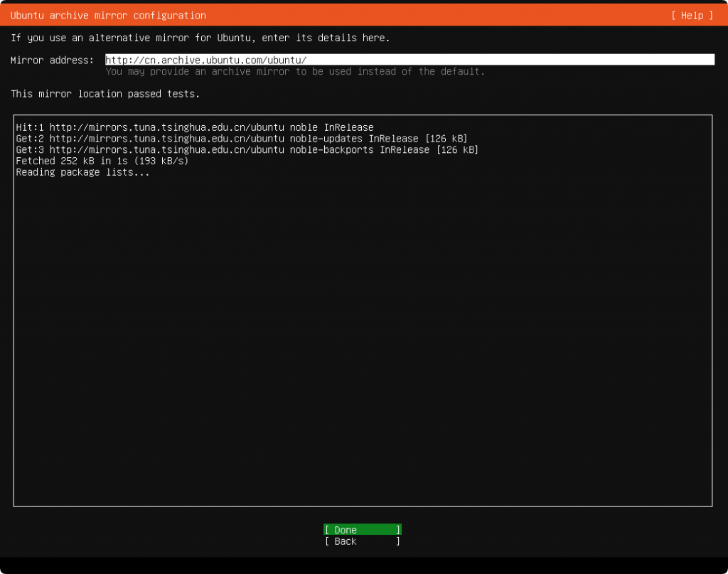Image resolution: width=728 pixels, height=574 pixels.
Task: Focus the Mirror address input field
Action: point(409,60)
